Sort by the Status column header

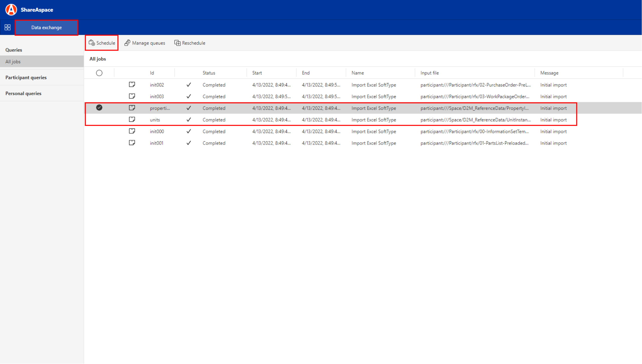pos(209,73)
